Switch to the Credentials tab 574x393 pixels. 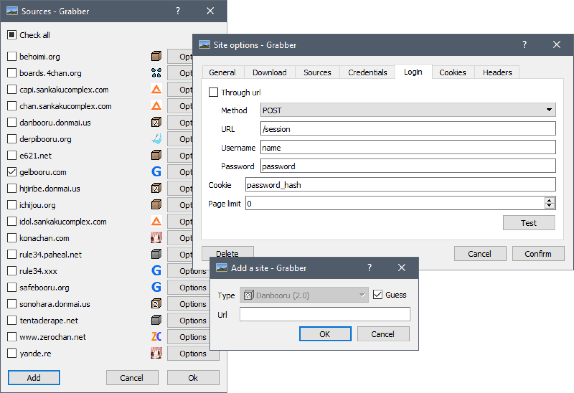point(368,72)
